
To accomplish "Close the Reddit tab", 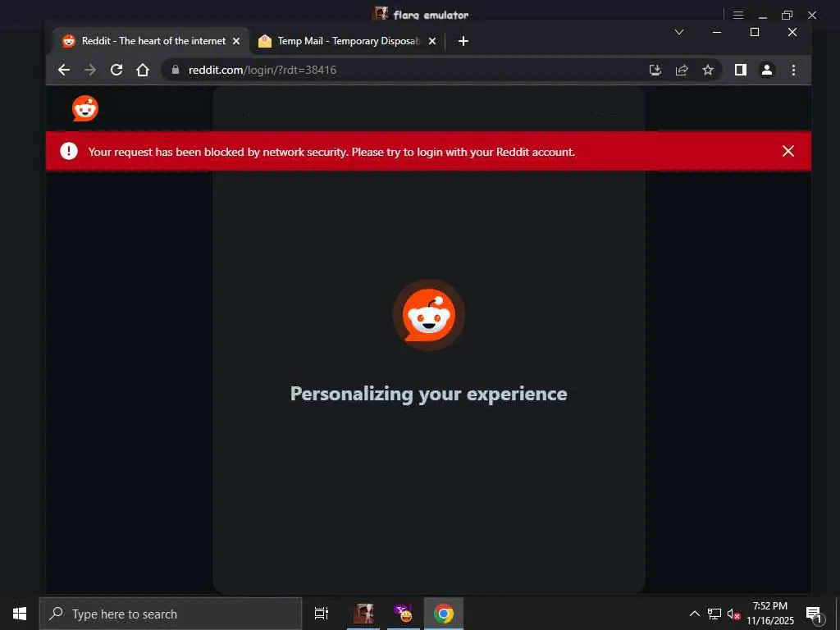I will coord(236,41).
